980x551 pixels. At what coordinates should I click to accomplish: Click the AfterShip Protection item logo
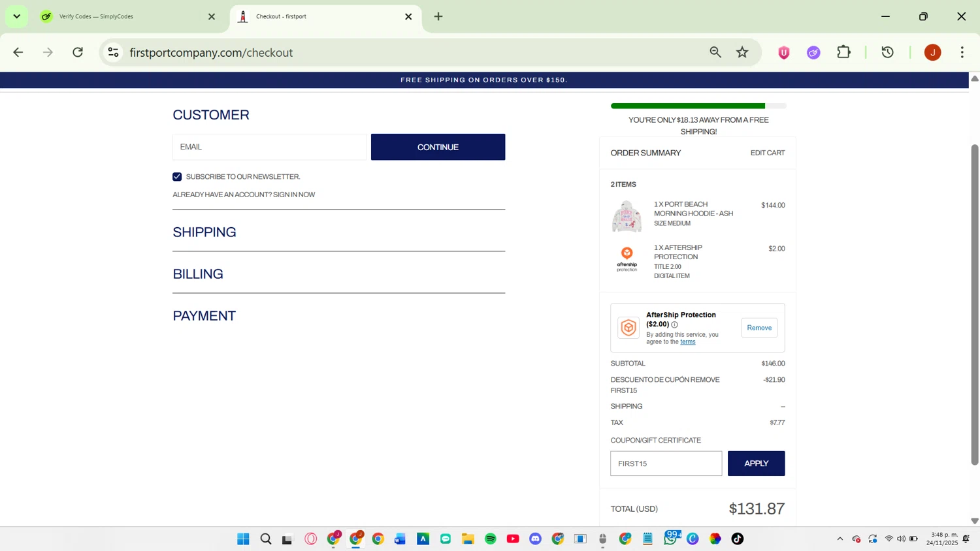627,259
